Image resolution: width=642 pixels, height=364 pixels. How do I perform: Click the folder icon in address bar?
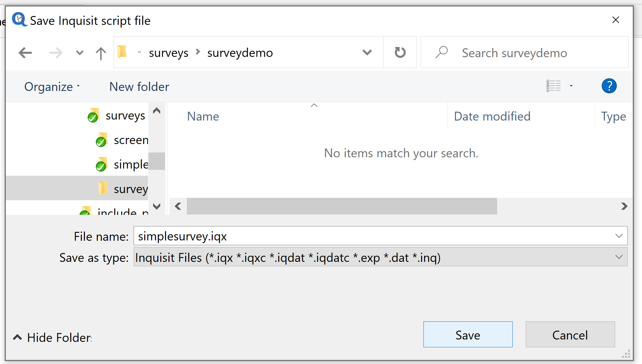(122, 52)
